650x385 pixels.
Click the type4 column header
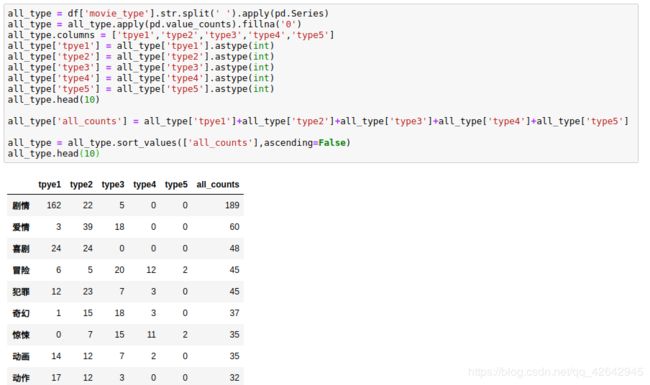pyautogui.click(x=144, y=184)
